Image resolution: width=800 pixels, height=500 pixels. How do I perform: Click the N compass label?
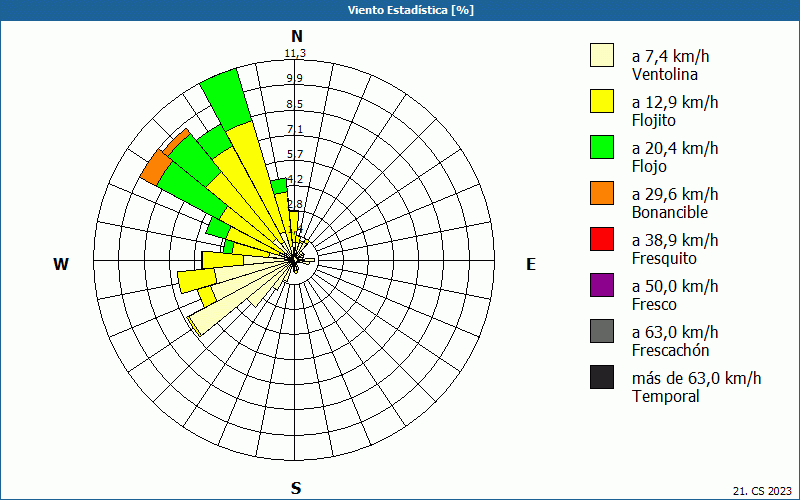(x=297, y=36)
